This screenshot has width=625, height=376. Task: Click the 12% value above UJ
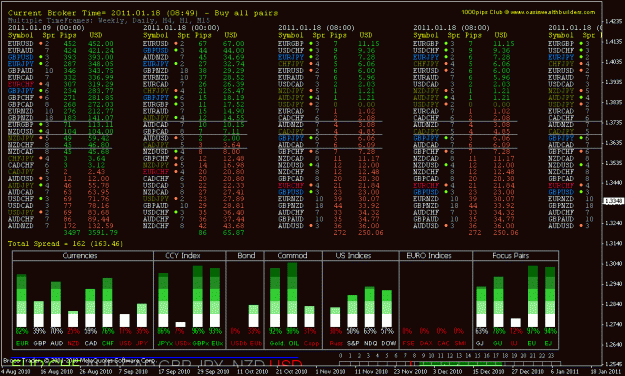coord(516,331)
